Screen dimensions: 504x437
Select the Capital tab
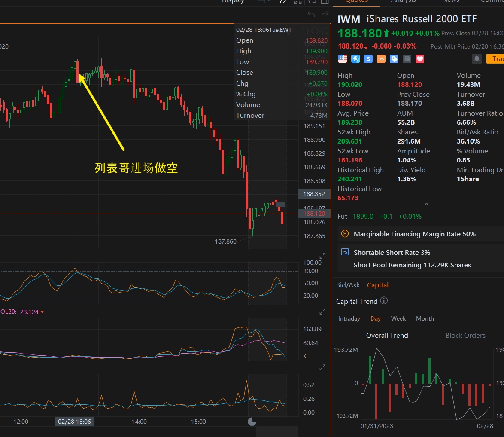tap(378, 285)
